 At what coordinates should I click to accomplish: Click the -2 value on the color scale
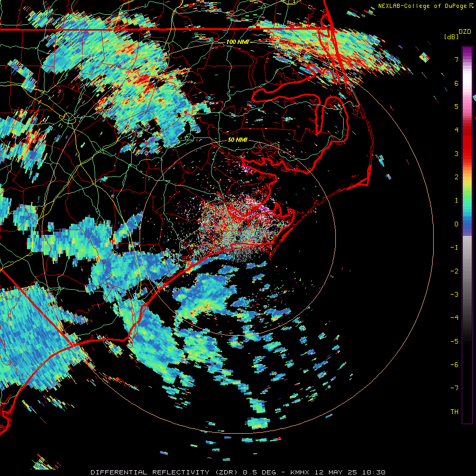[454, 271]
